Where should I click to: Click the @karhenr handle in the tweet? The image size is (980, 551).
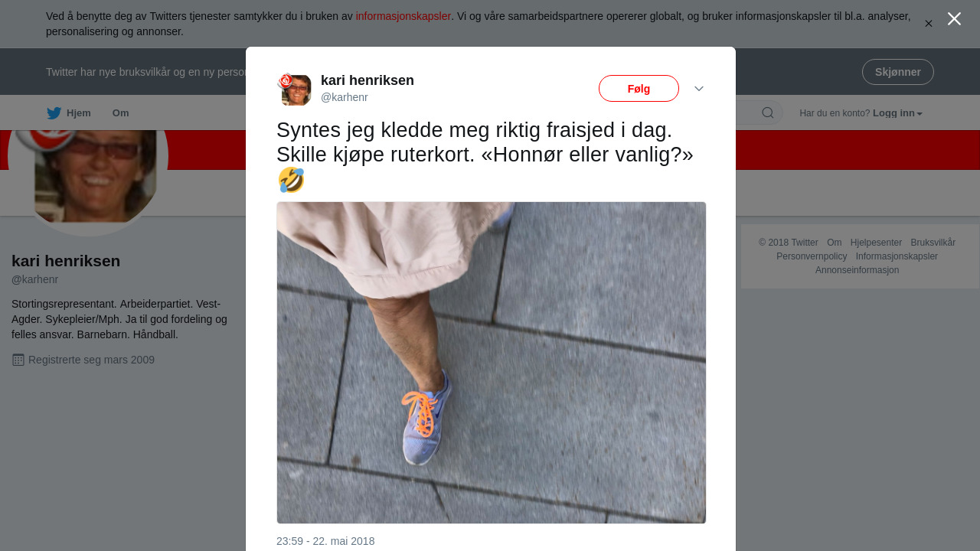[x=345, y=97]
